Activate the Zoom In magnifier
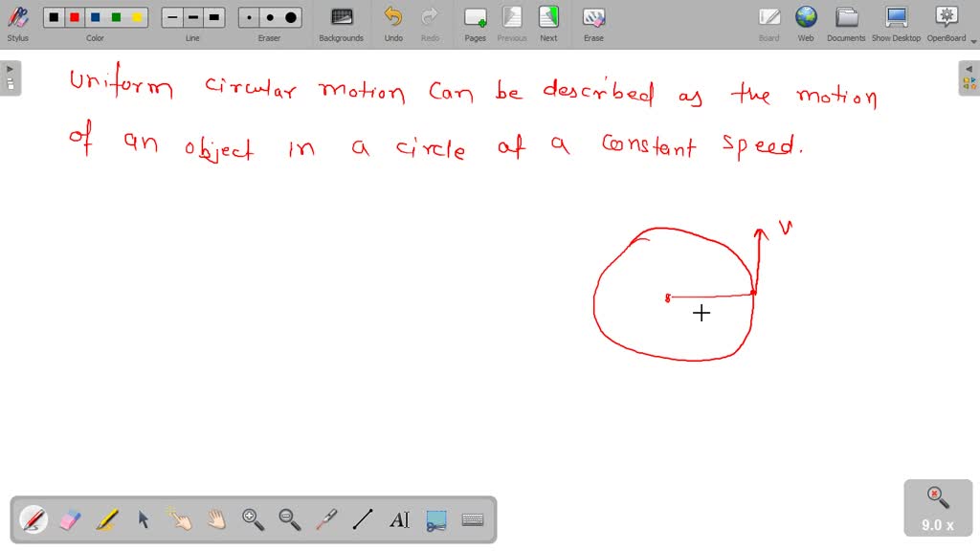The height and width of the screenshot is (551, 980). [x=253, y=519]
